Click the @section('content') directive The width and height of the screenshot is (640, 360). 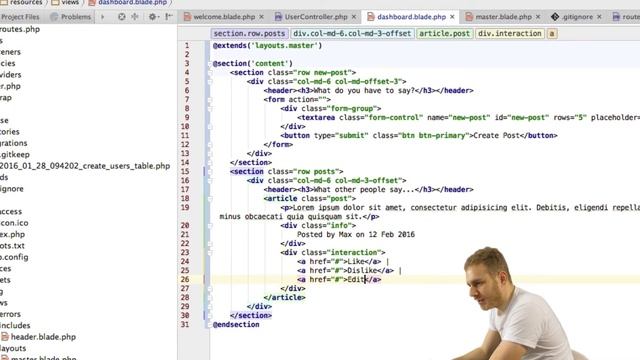click(x=253, y=64)
